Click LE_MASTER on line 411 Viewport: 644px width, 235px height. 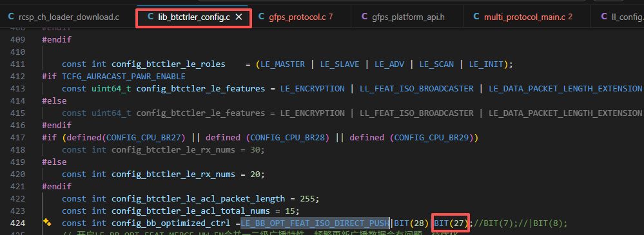[283, 64]
